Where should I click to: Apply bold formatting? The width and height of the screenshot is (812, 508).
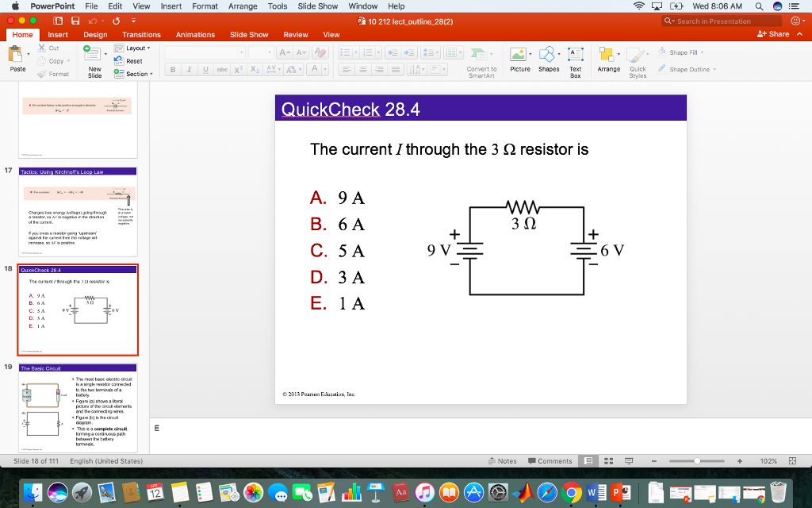pyautogui.click(x=171, y=69)
